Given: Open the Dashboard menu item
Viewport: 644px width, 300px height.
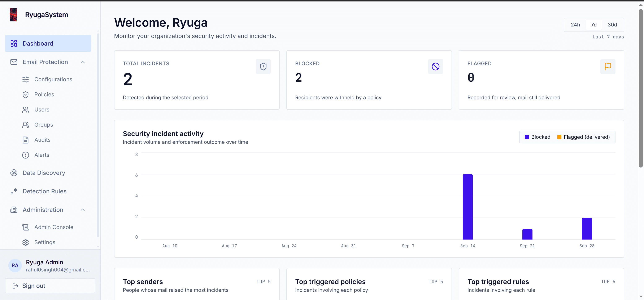Looking at the screenshot, I should 48,44.
